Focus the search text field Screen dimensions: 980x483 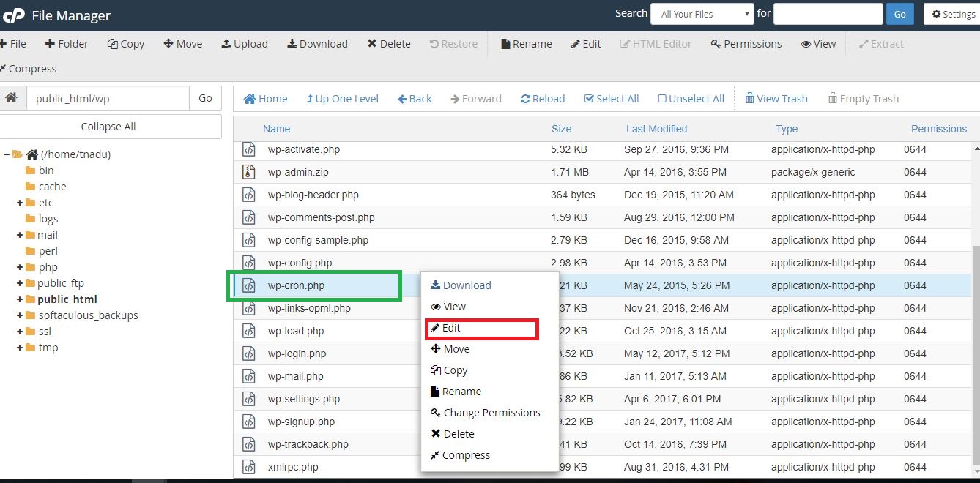pos(828,14)
